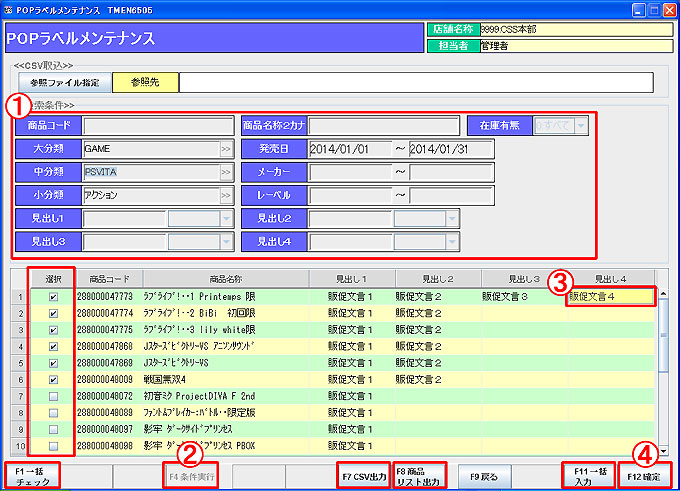Click F12 確定 button
680x491 pixels.
[644, 476]
